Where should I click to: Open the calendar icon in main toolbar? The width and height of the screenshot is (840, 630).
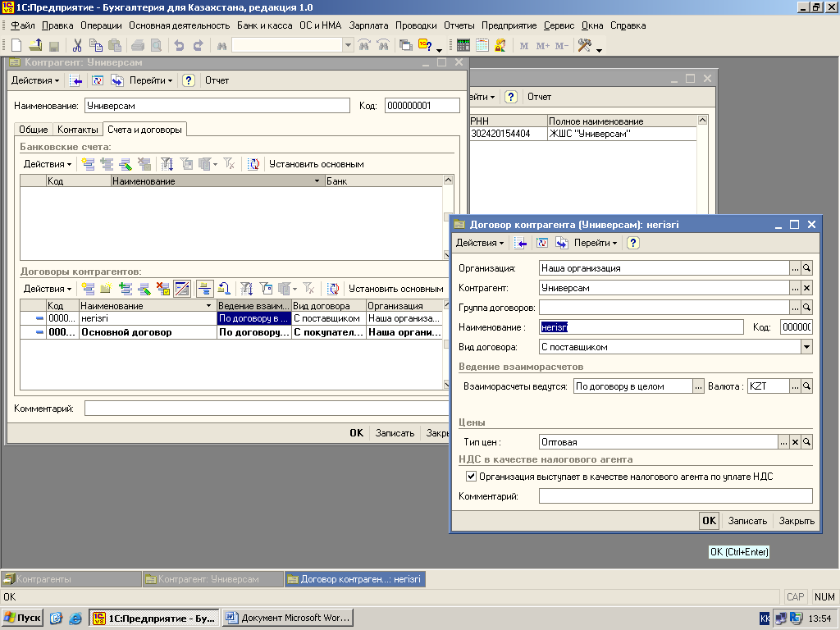[482, 46]
